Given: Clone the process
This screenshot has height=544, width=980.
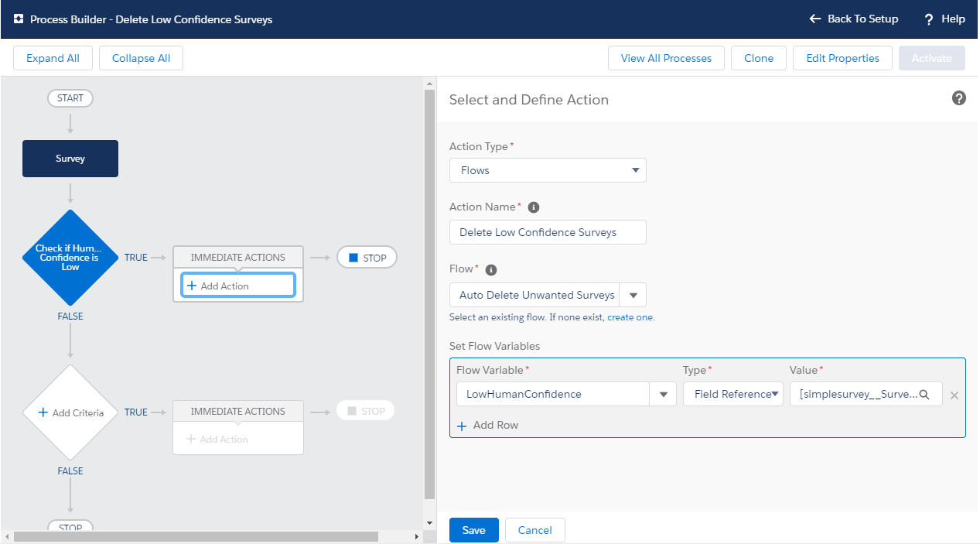Looking at the screenshot, I should click(x=759, y=58).
